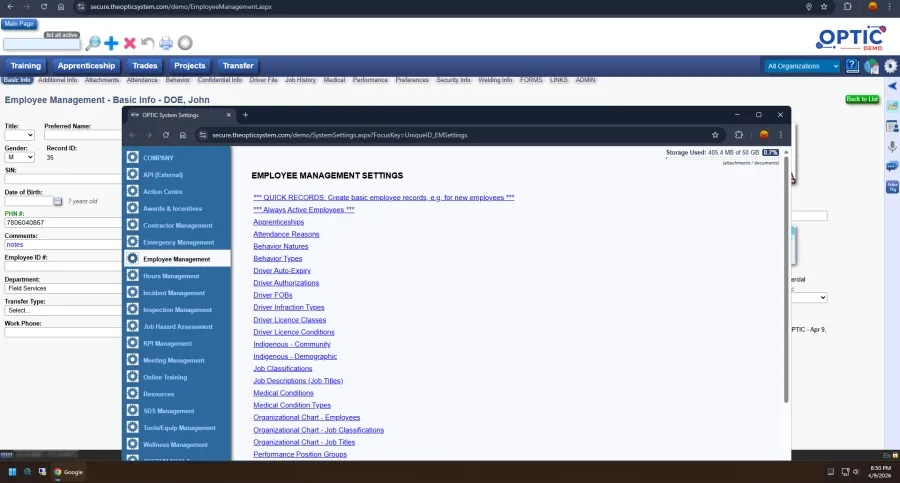Viewport: 900px width, 483px height.
Task: Click the Projects menu button
Action: 189,65
